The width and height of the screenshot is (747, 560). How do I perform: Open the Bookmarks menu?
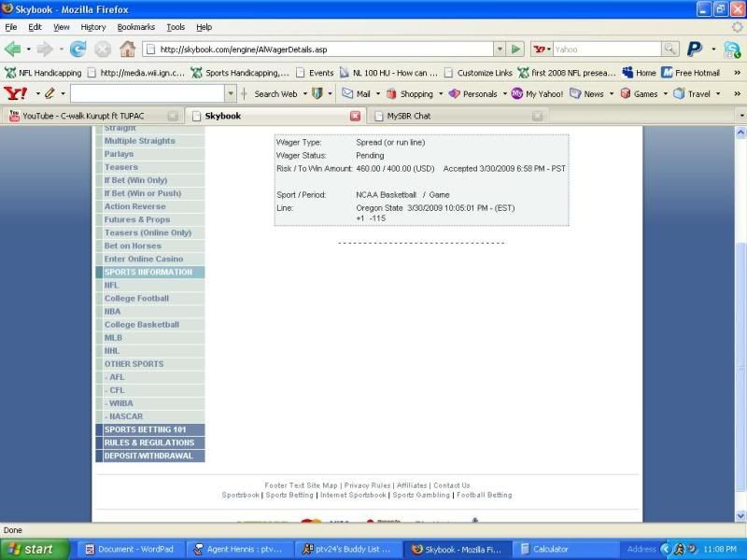pyautogui.click(x=135, y=27)
